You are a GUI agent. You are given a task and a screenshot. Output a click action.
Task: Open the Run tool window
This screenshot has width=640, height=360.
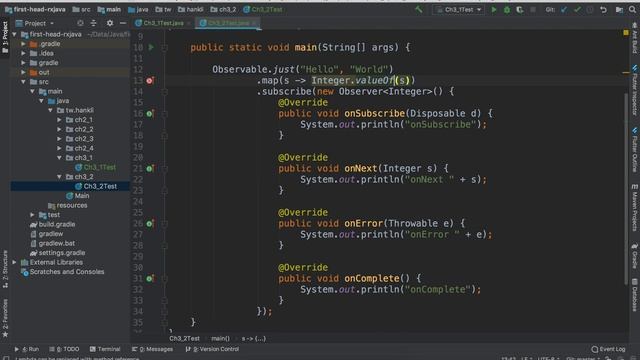27,349
